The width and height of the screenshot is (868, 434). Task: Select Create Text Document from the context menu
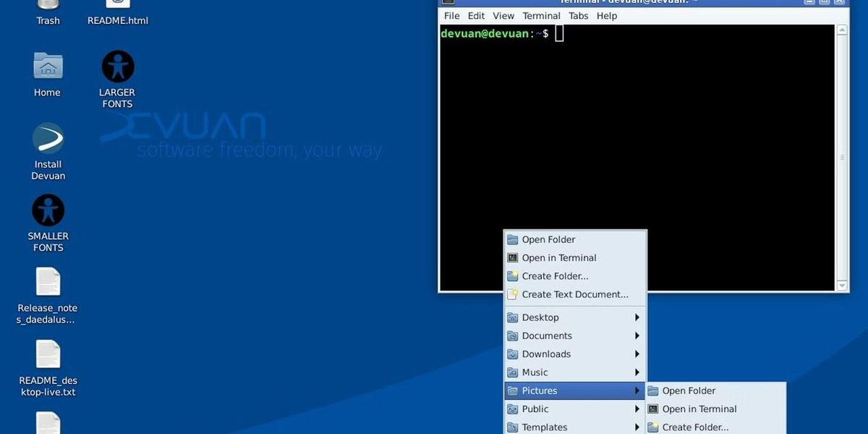573,294
